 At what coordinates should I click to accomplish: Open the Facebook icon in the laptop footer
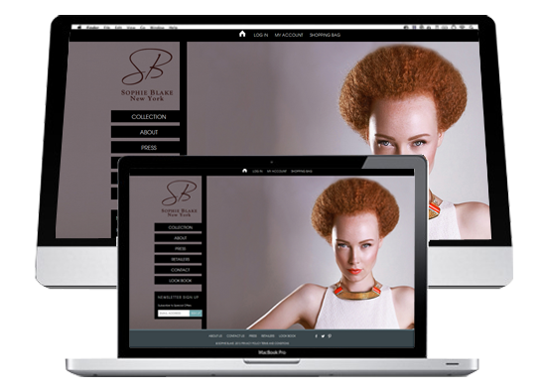tap(316, 336)
